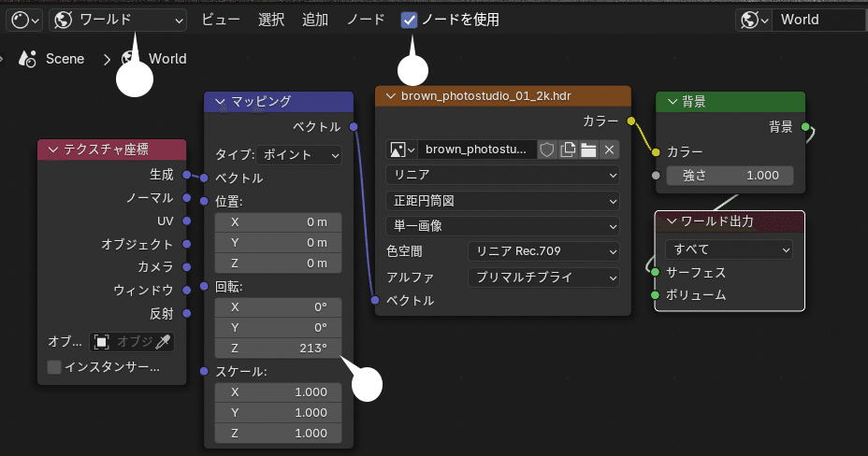Click the Scene breadcrumb icon
This screenshot has height=456, width=868.
point(27,59)
